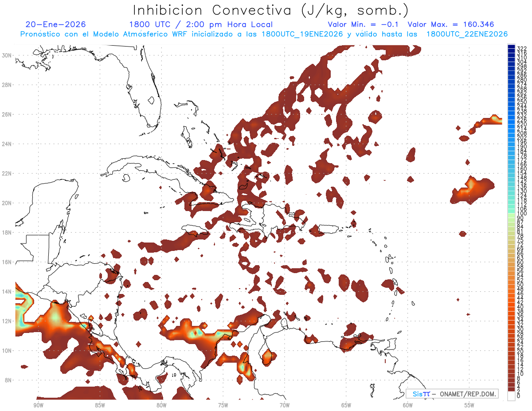
Task: Click the "75W" longitude label
Action: pyautogui.click(x=223, y=405)
